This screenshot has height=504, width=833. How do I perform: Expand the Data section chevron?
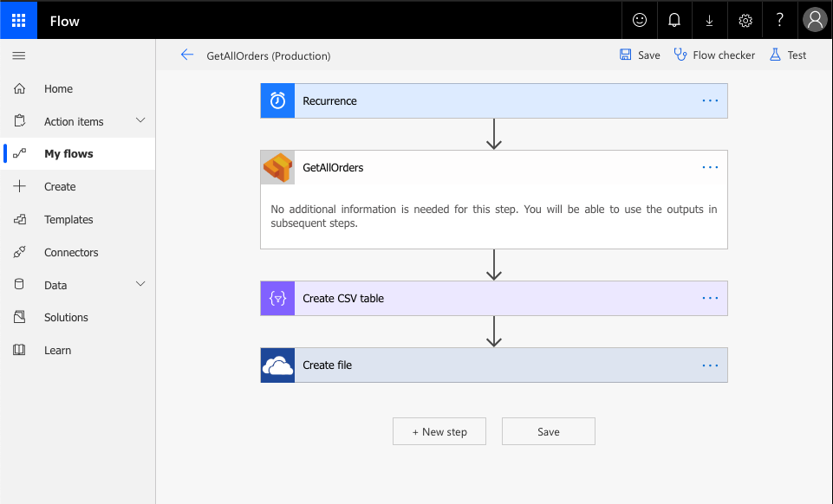[x=140, y=284]
